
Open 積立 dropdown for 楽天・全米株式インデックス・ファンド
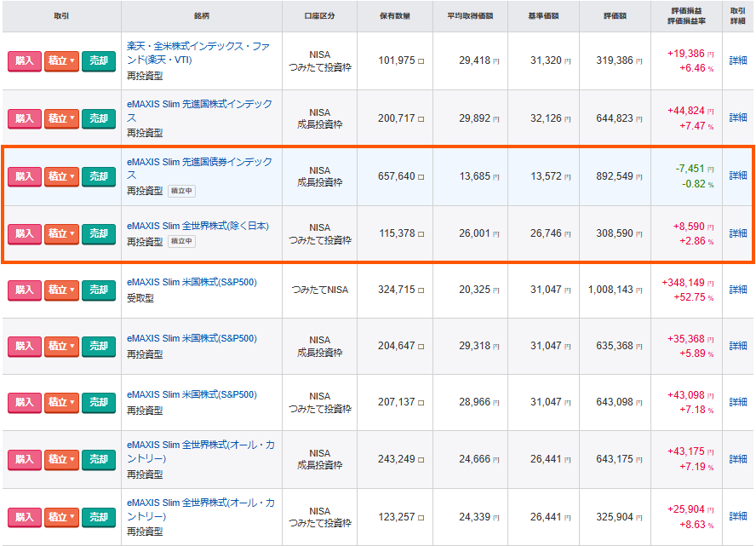(61, 60)
